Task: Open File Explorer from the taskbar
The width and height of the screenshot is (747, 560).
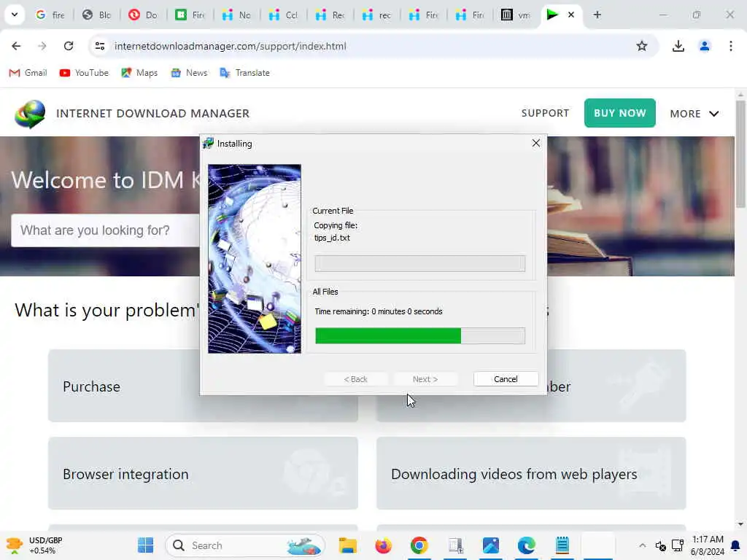Action: [348, 545]
